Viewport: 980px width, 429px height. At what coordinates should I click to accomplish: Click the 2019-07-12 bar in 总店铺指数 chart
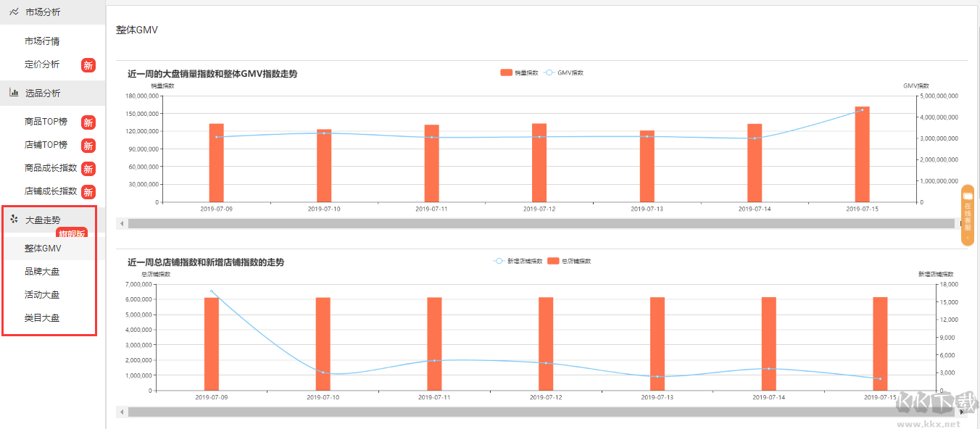tap(546, 344)
